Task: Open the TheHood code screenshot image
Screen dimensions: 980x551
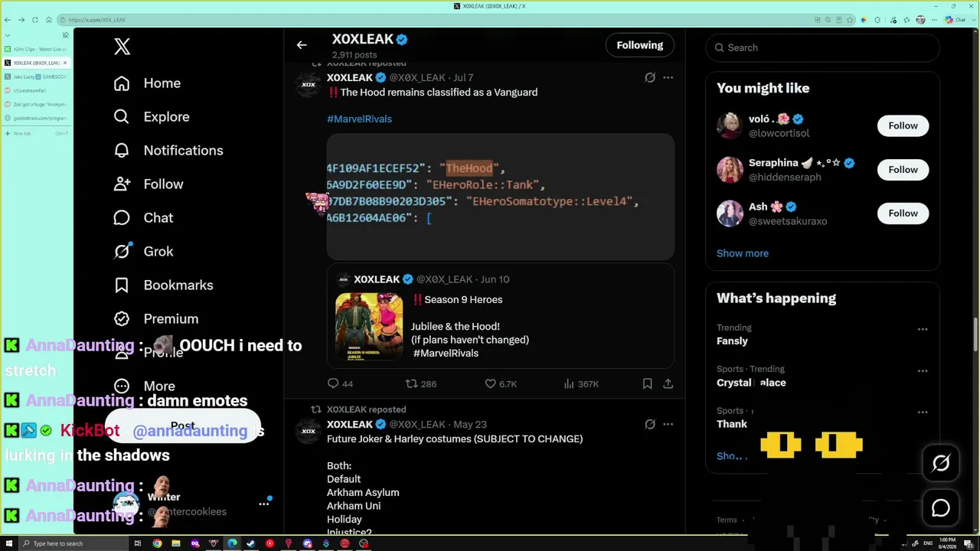Action: click(x=501, y=197)
